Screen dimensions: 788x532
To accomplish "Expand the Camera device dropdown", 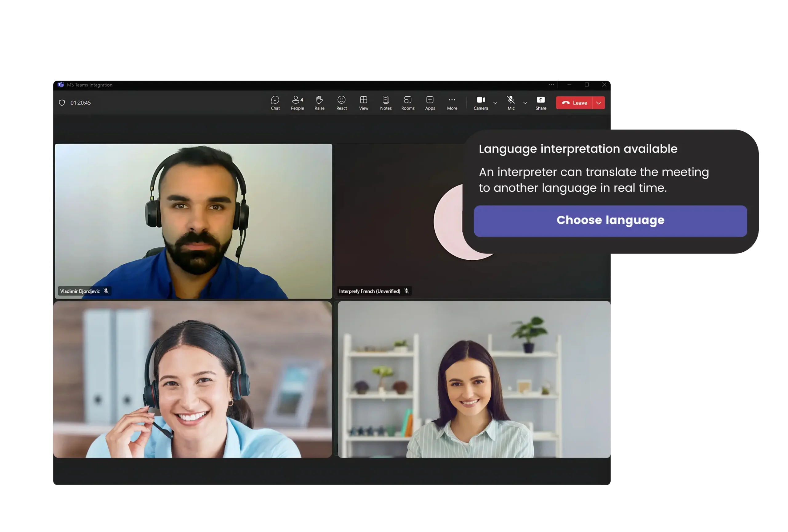I will pos(495,103).
